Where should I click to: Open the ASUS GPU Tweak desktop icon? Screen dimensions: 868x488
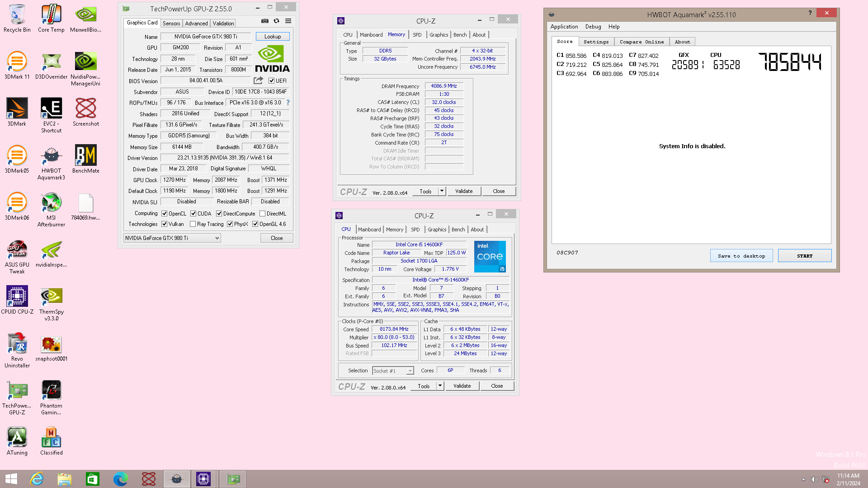tap(17, 256)
